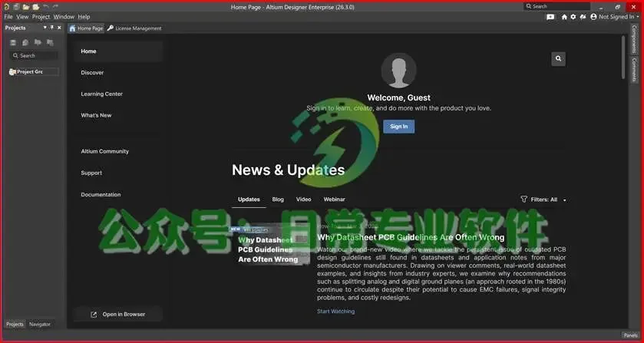Click the third icon in Projects panel toolbar
This screenshot has height=343, width=644.
pos(38,42)
